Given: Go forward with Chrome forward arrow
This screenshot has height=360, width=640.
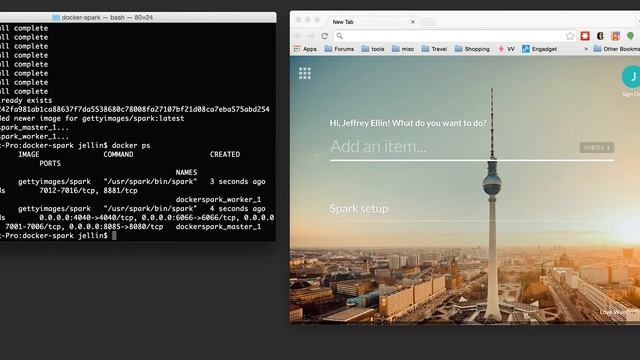Looking at the screenshot, I should click(x=311, y=36).
